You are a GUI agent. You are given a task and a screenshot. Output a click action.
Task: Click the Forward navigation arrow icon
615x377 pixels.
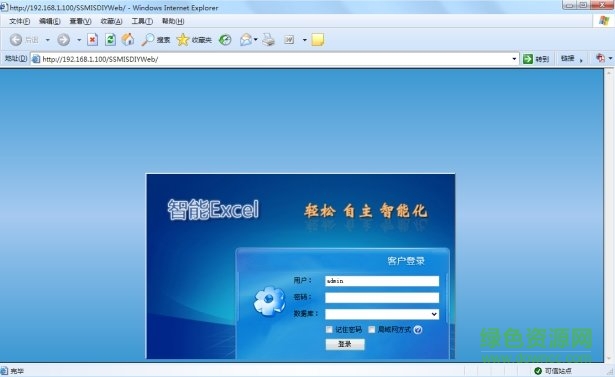tap(64, 40)
